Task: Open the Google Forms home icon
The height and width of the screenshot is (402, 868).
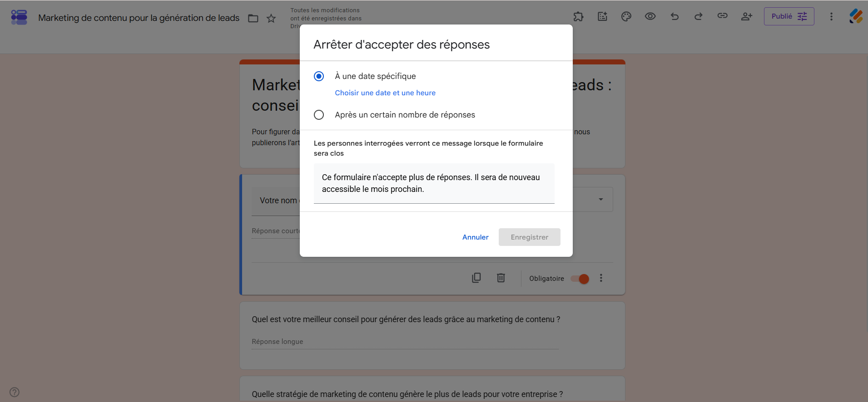Action: pos(19,17)
